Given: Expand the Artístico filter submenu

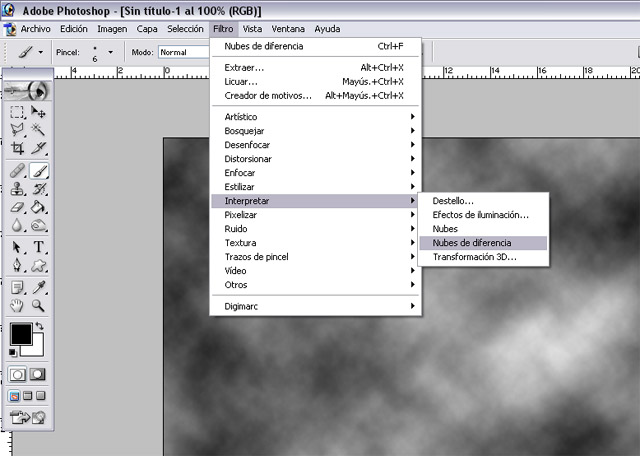Looking at the screenshot, I should pos(316,117).
